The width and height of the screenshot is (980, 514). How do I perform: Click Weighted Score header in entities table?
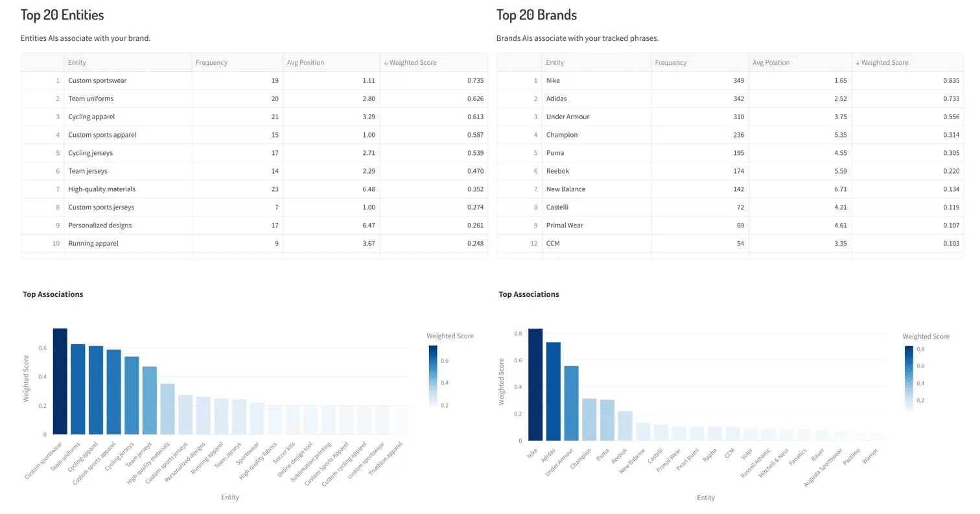point(434,62)
